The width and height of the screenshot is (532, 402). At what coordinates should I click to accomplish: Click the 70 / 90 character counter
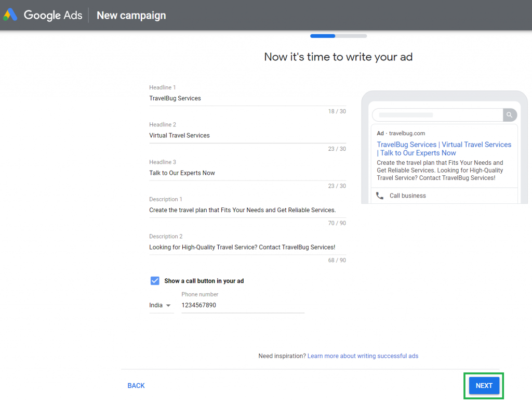tap(337, 223)
